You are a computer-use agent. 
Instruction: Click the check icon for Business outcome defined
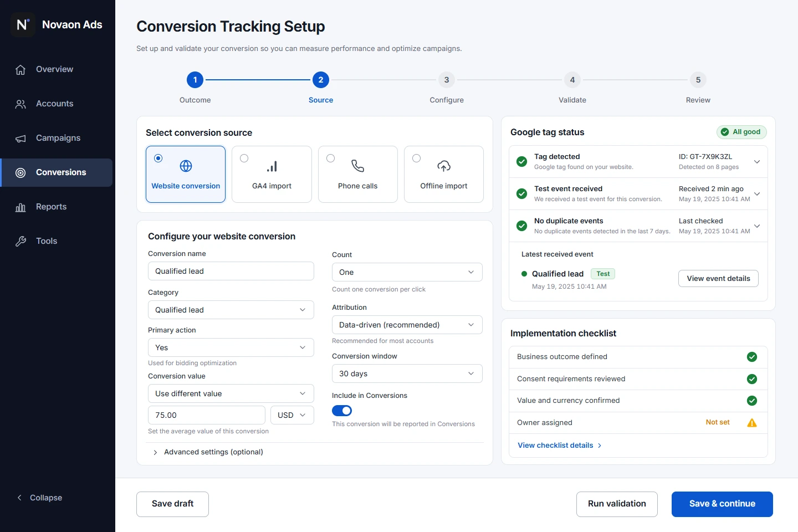(x=752, y=357)
